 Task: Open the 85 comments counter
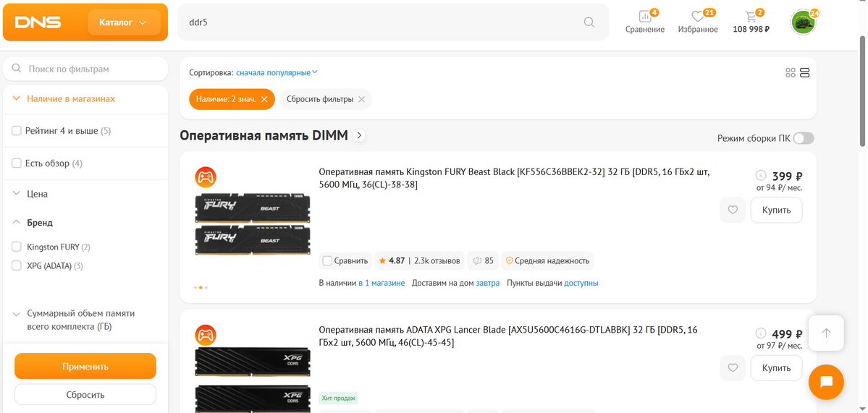point(484,261)
